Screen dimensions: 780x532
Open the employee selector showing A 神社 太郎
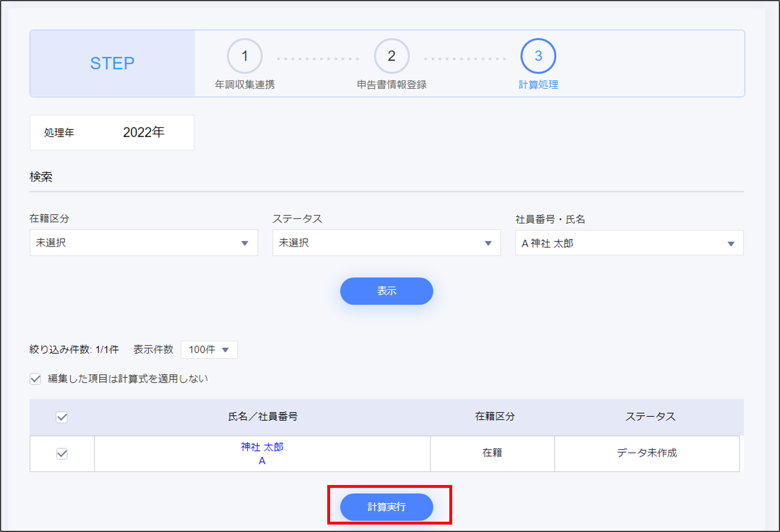click(629, 243)
